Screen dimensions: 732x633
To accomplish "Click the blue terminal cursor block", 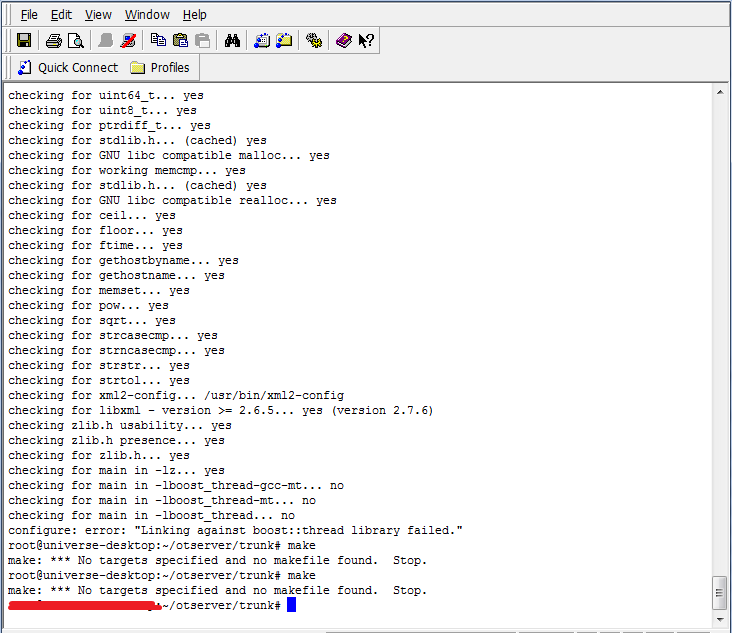I will point(291,605).
